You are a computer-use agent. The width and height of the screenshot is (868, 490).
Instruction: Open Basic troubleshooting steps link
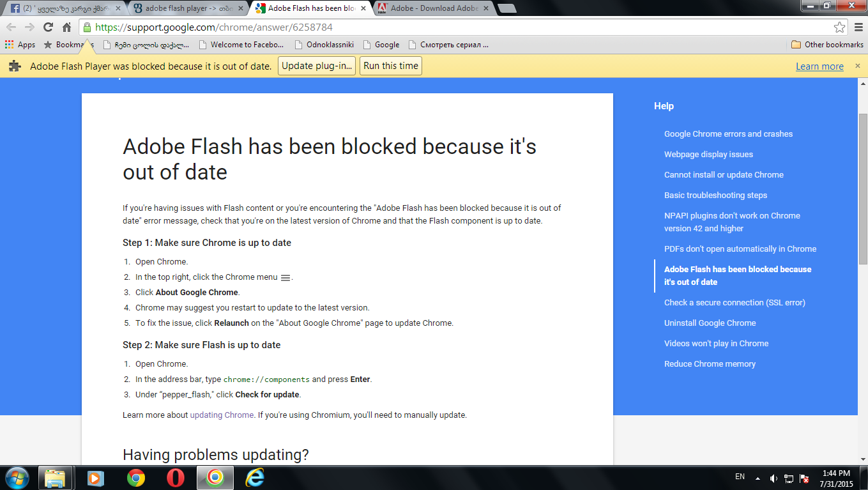(715, 195)
